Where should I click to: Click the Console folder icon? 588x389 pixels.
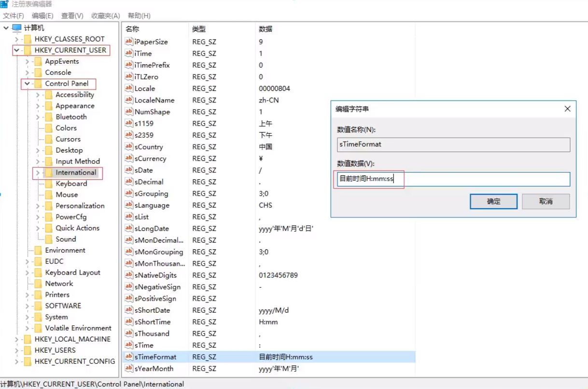pyautogui.click(x=38, y=72)
